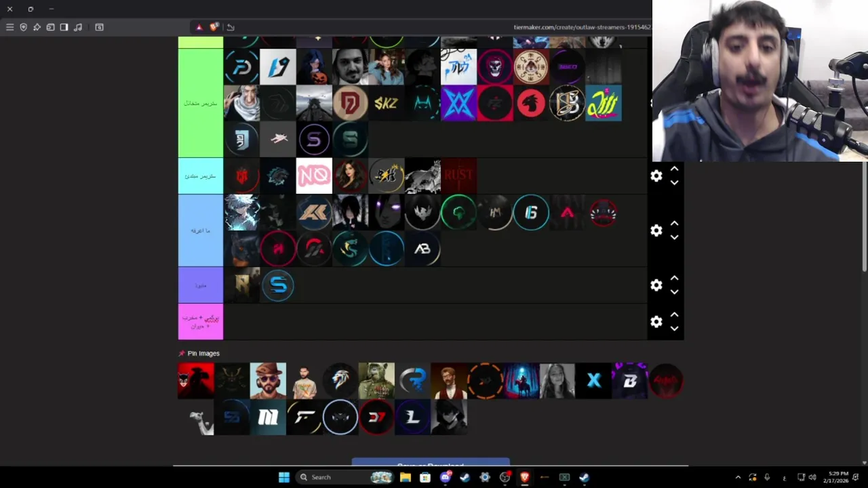Toggle the Pin Images option

(x=199, y=353)
